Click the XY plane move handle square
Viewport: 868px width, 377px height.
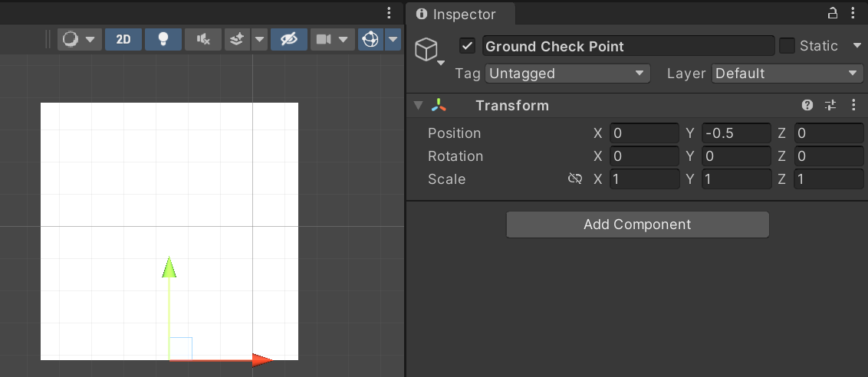(181, 348)
